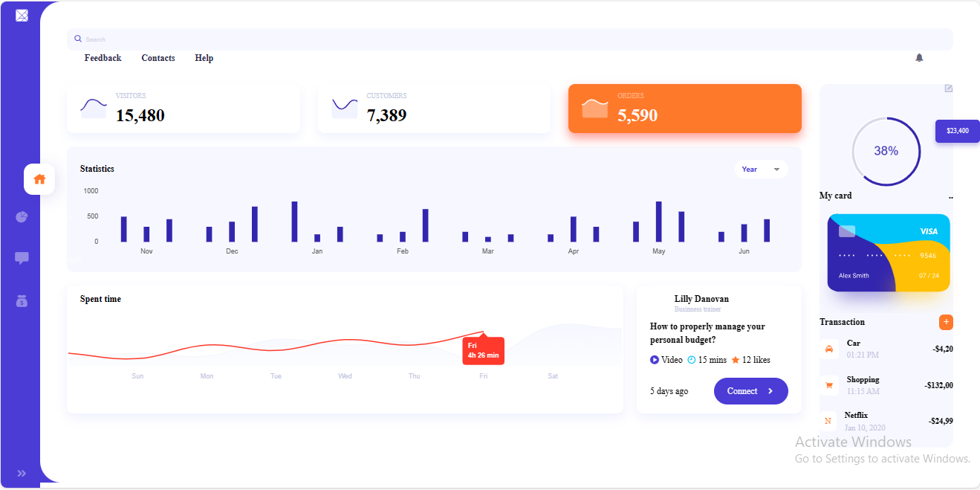Click the money bag sidebar icon
980x490 pixels.
[22, 301]
